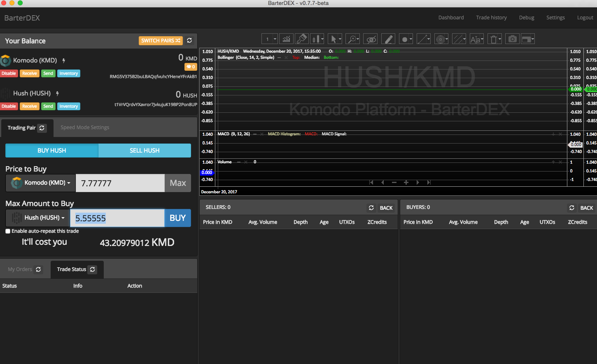Open the Debug page

point(527,18)
